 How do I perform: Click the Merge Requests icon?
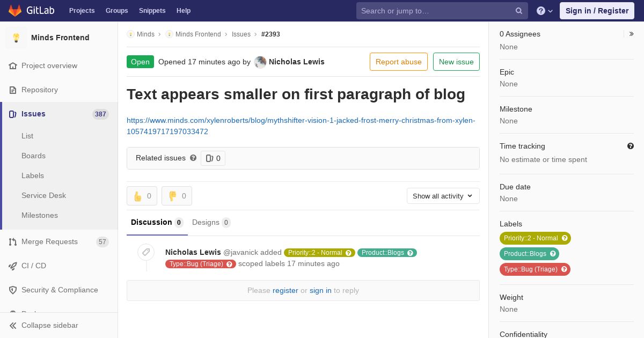pyautogui.click(x=13, y=242)
